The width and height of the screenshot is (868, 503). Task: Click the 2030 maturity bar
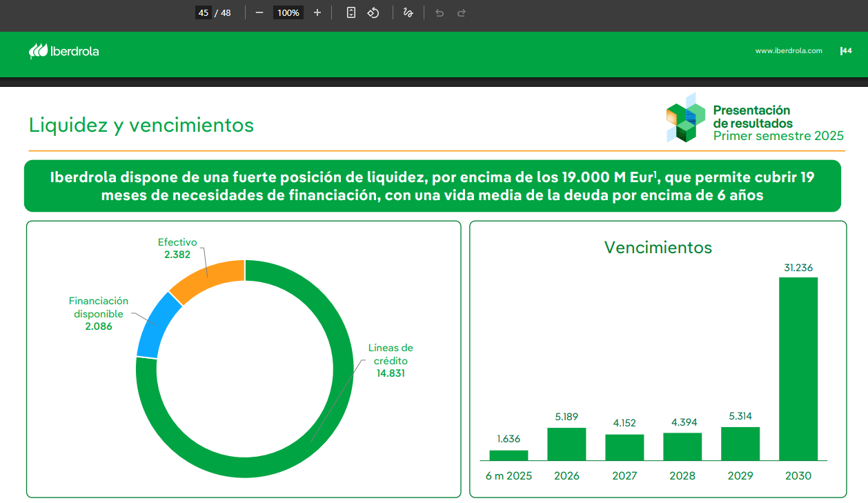pos(798,368)
